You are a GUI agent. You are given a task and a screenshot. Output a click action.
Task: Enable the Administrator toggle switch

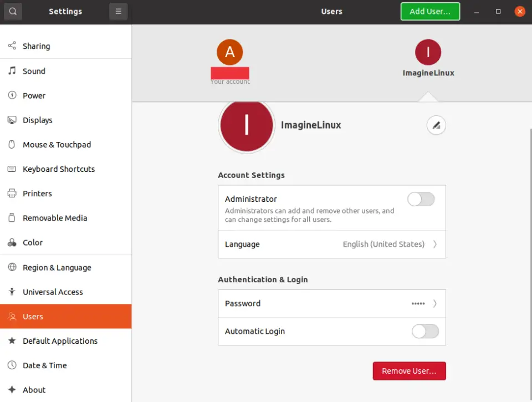(x=421, y=200)
